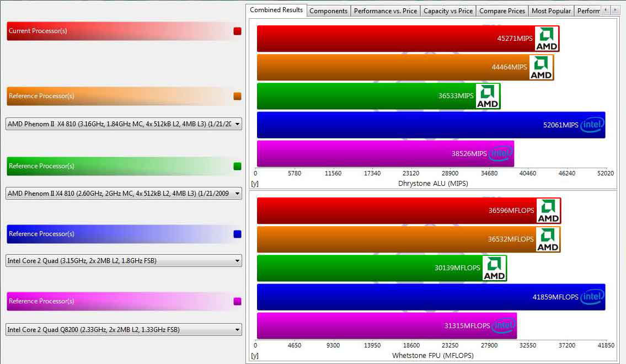Click the [y] label under the Whetstone chart
This screenshot has height=364, width=626.
click(x=255, y=356)
